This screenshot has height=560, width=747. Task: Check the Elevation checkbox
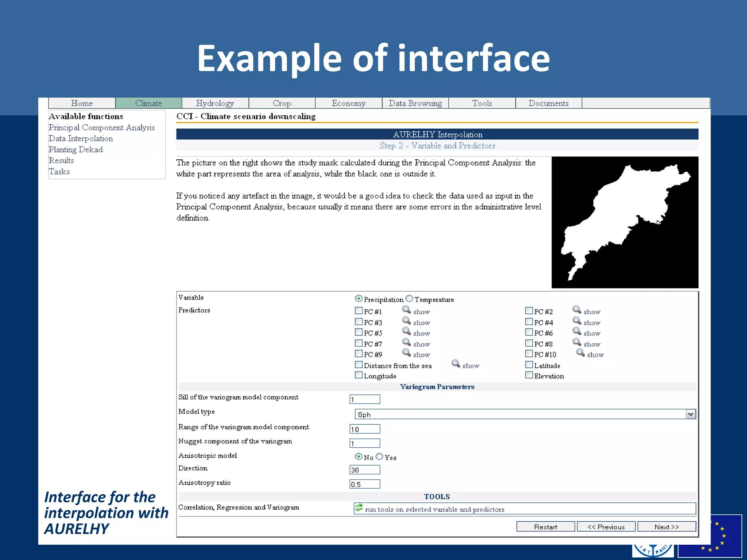(x=529, y=375)
